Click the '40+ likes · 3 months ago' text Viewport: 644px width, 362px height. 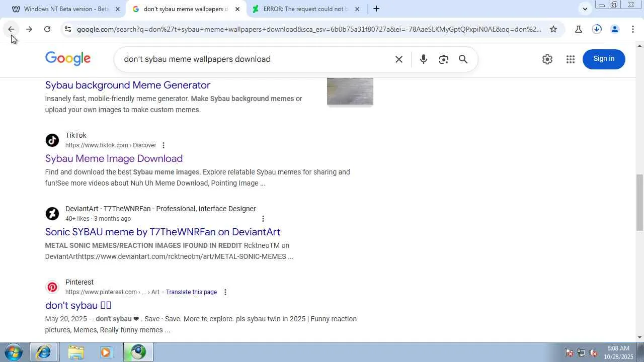(98, 219)
